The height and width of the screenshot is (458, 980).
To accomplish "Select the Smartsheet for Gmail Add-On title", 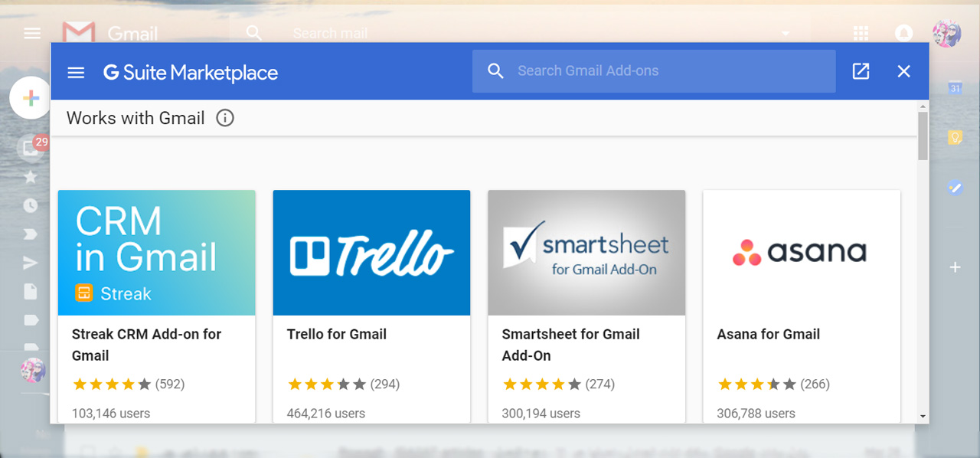I will point(571,345).
